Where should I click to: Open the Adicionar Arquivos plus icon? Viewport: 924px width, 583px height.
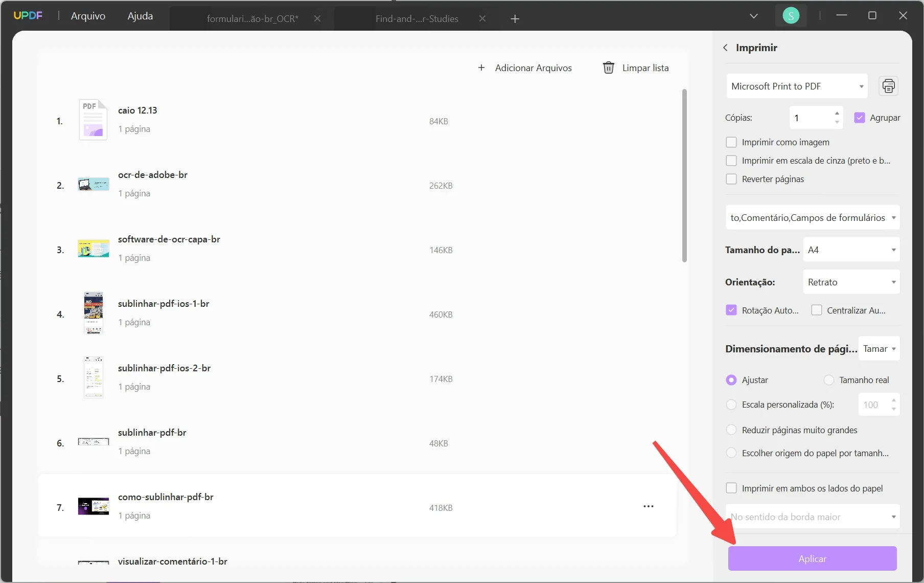click(x=481, y=67)
